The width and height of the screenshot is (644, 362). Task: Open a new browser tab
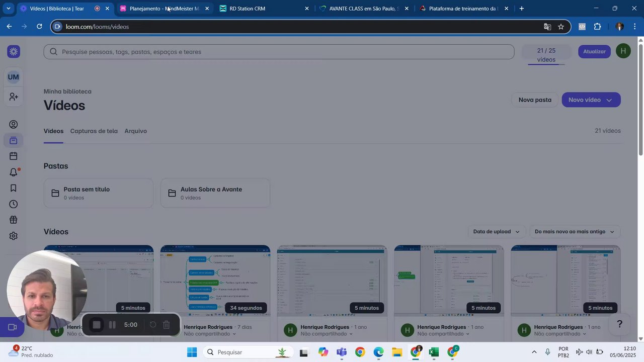tap(522, 9)
